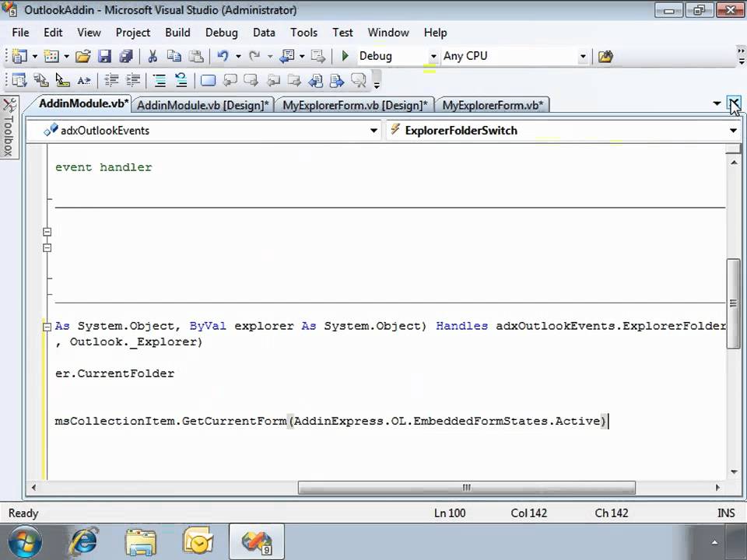Start debugging with green play icon
The height and width of the screenshot is (560, 747).
pos(345,56)
